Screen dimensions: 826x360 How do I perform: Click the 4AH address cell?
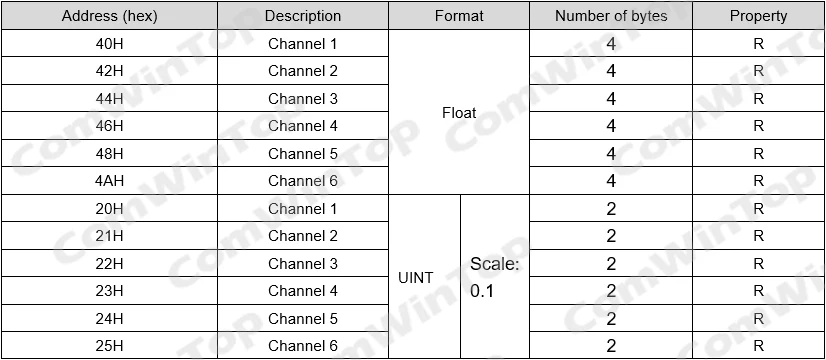pos(110,181)
